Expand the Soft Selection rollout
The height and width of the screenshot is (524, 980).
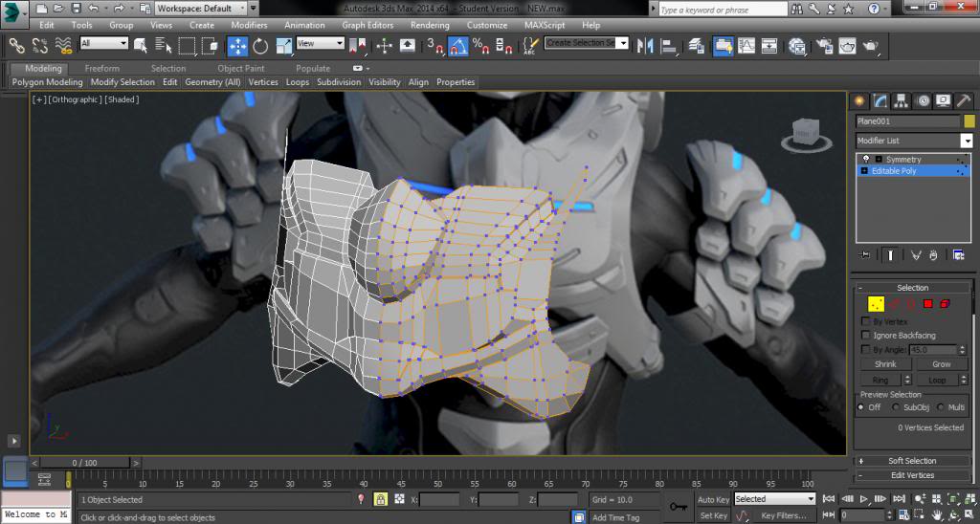click(x=912, y=461)
